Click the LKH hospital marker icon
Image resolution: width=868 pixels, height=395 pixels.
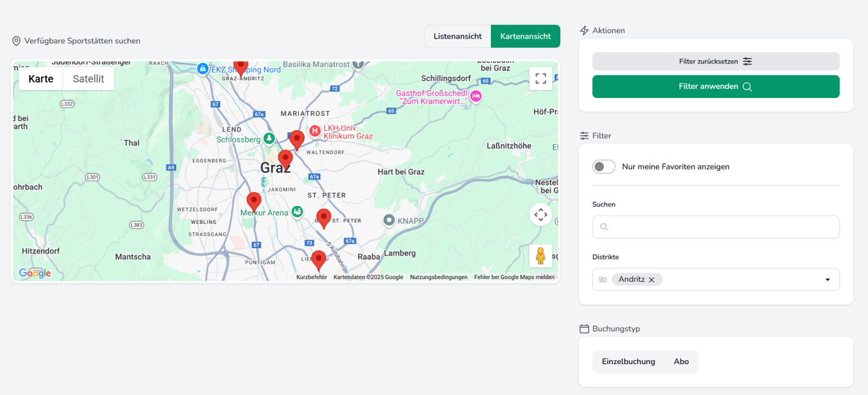[x=315, y=130]
